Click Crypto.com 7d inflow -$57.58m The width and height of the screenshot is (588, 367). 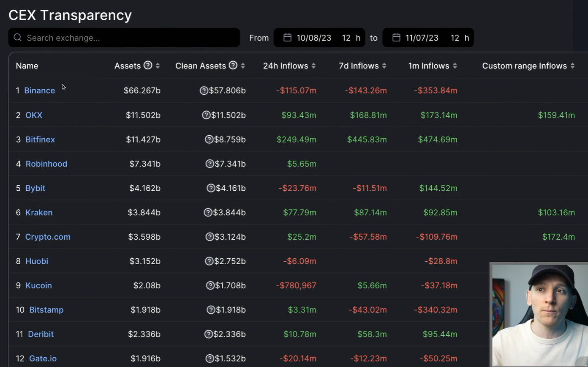tap(368, 237)
